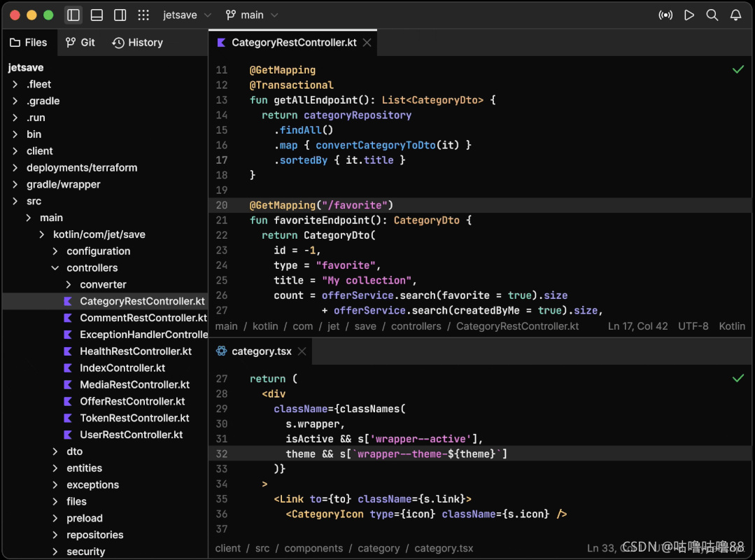Open CommentRestController.kt file name
The width and height of the screenshot is (755, 560).
143,318
